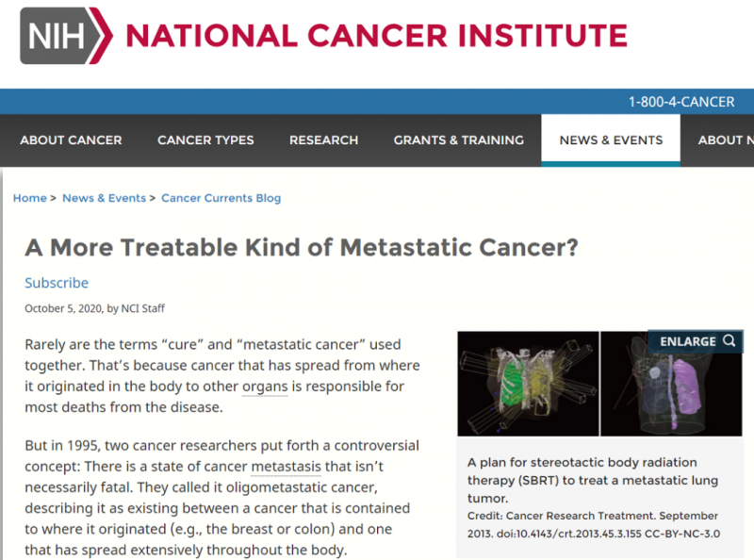This screenshot has height=560, width=754.
Task: Open the green lung SBRT thumbnail
Action: (528, 384)
